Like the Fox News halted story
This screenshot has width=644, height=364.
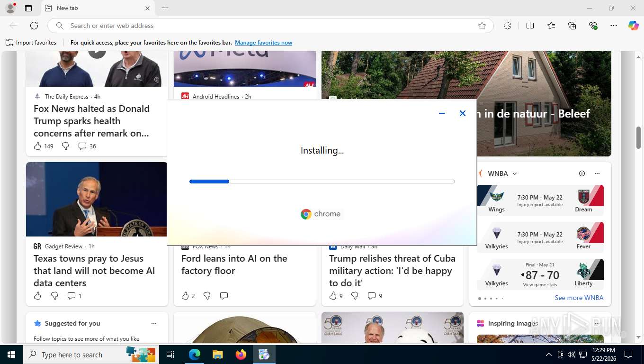pyautogui.click(x=37, y=146)
